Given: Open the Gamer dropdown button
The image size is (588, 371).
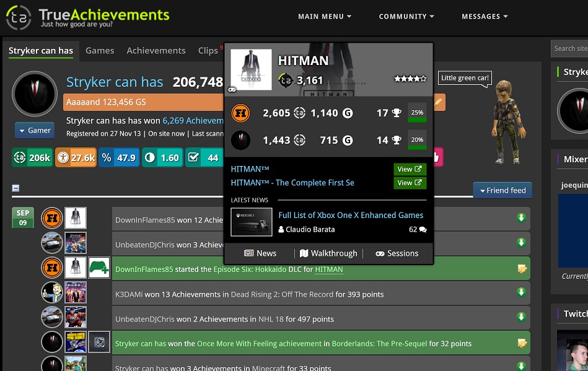Looking at the screenshot, I should pyautogui.click(x=35, y=131).
